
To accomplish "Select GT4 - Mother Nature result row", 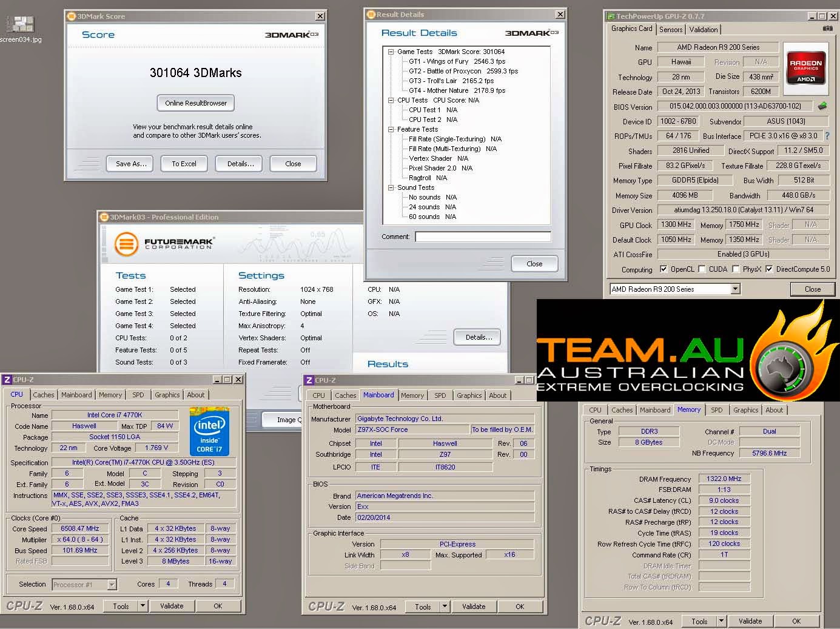I will [x=457, y=91].
